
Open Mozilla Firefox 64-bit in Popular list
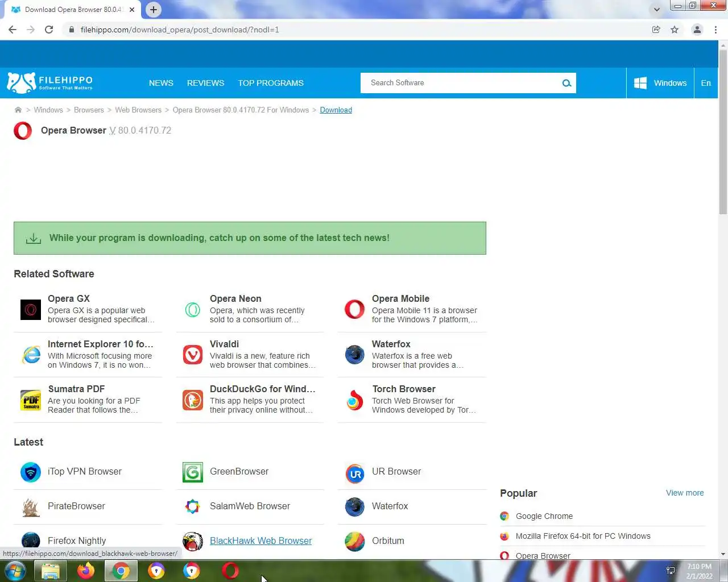[x=583, y=536]
